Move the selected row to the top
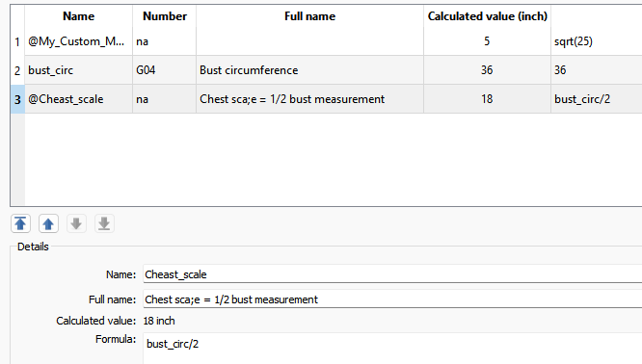This screenshot has width=642, height=364. tap(20, 223)
